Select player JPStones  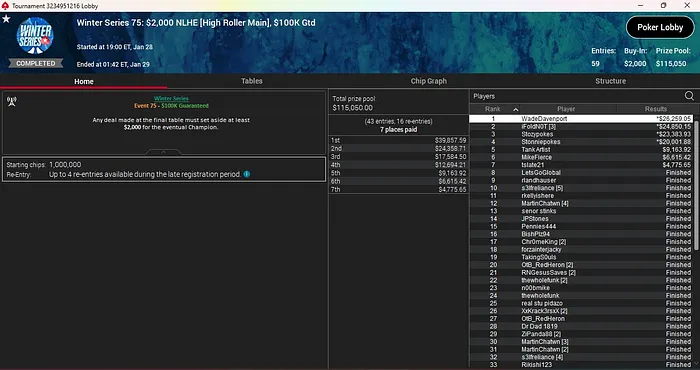[x=581, y=219]
